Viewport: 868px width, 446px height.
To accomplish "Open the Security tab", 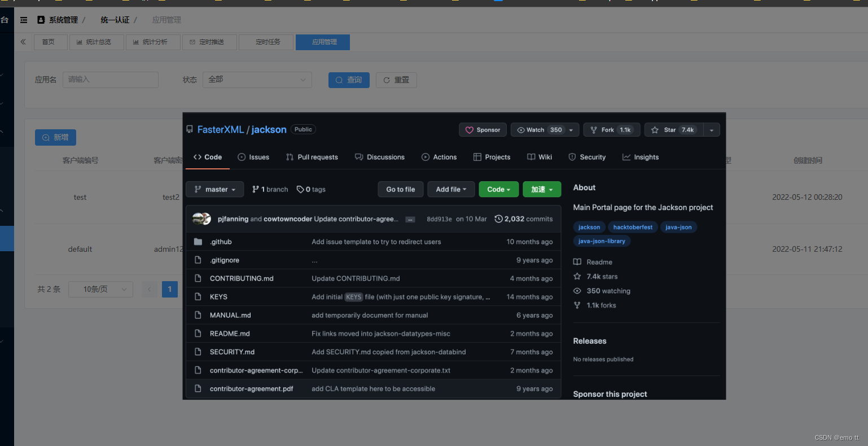I will tap(587, 157).
